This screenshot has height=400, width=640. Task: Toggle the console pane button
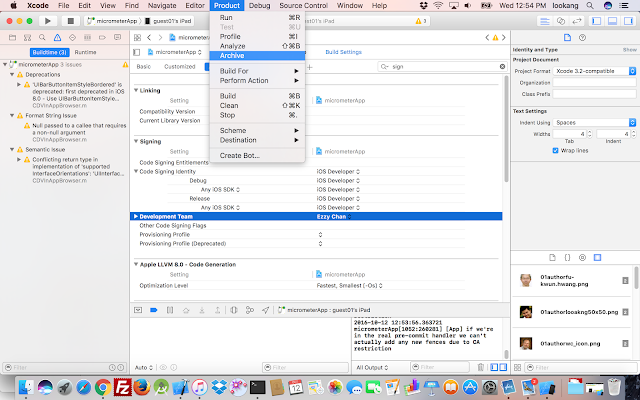[503, 367]
